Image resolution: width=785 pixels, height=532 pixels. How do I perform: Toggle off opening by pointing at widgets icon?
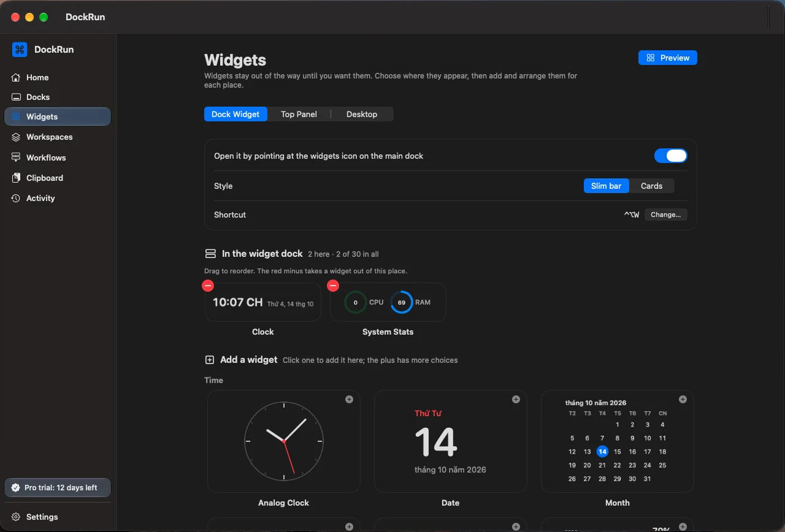coord(671,156)
